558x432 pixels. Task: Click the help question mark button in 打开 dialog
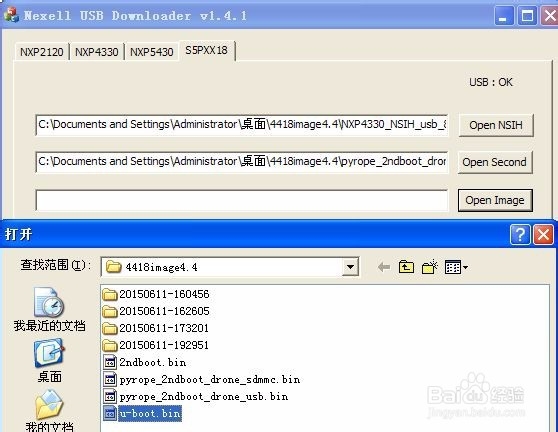(x=520, y=235)
